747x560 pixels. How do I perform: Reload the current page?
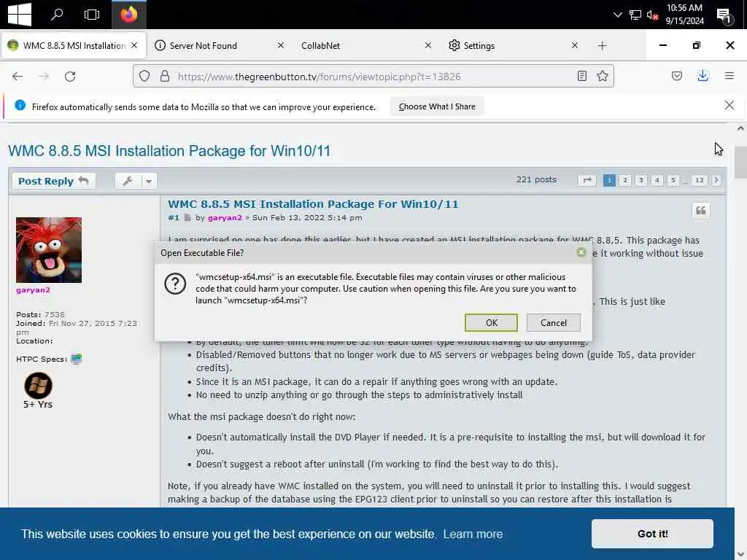[x=70, y=76]
